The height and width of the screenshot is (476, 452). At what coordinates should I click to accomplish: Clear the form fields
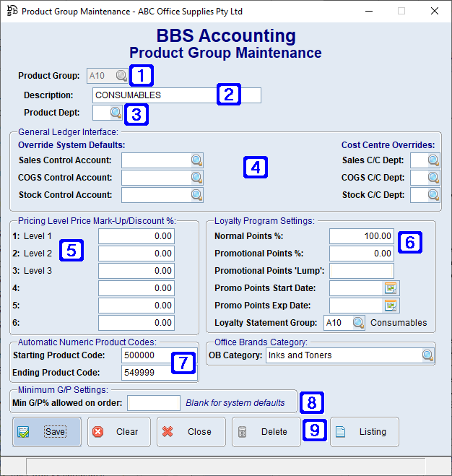tap(119, 432)
